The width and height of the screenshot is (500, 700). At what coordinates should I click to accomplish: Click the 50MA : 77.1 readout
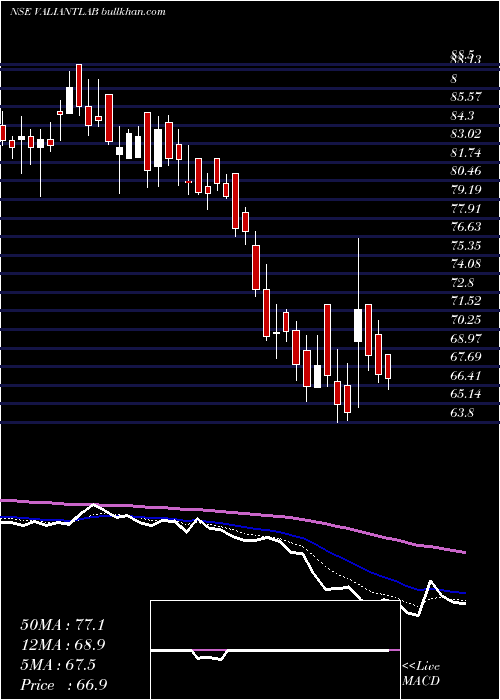[63, 625]
